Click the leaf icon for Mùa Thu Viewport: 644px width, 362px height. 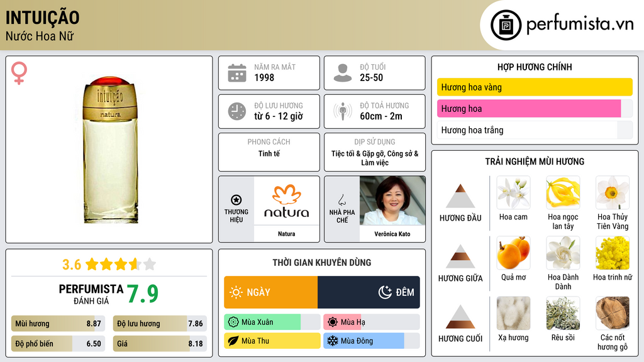pyautogui.click(x=233, y=341)
